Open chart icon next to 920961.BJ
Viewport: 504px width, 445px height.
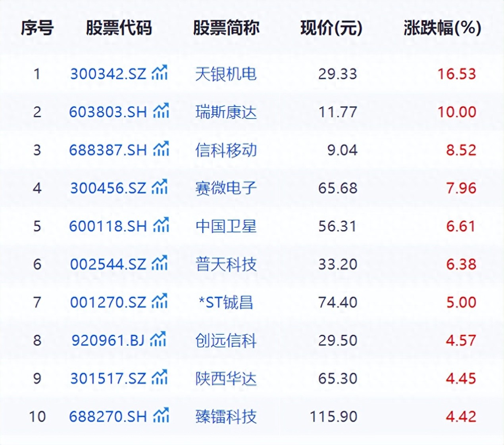point(158,340)
